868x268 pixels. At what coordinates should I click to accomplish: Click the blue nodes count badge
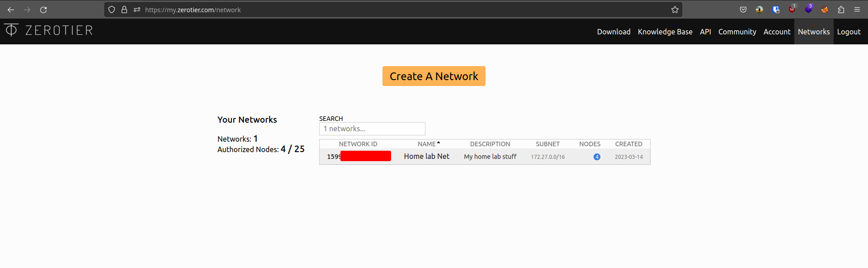[x=597, y=157]
